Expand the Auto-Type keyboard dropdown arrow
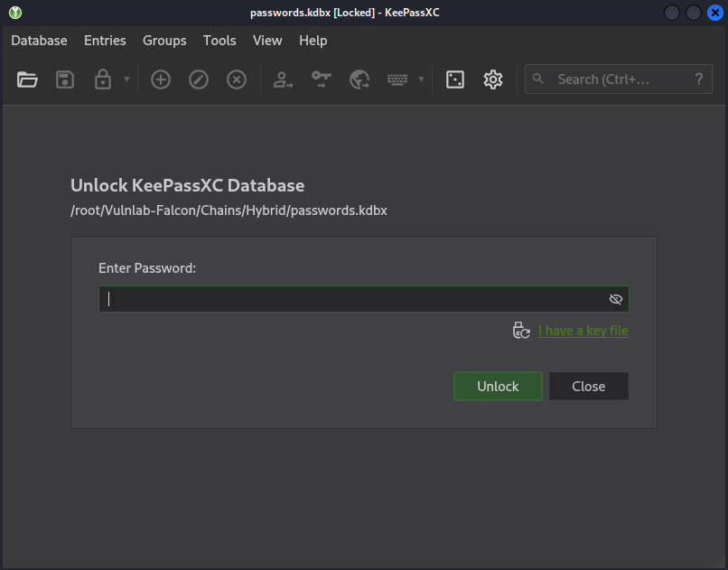This screenshot has height=570, width=728. (x=421, y=79)
